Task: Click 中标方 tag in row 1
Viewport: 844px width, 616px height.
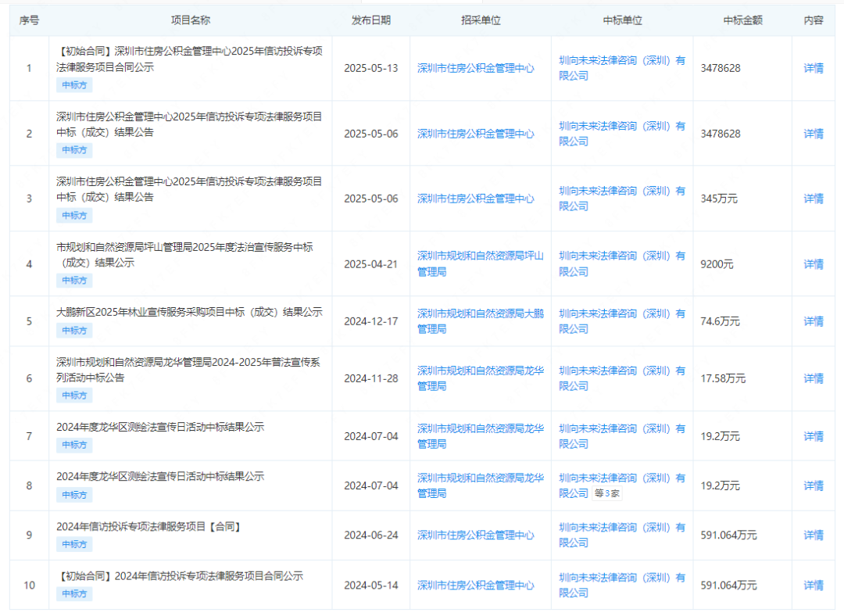Action: point(74,85)
